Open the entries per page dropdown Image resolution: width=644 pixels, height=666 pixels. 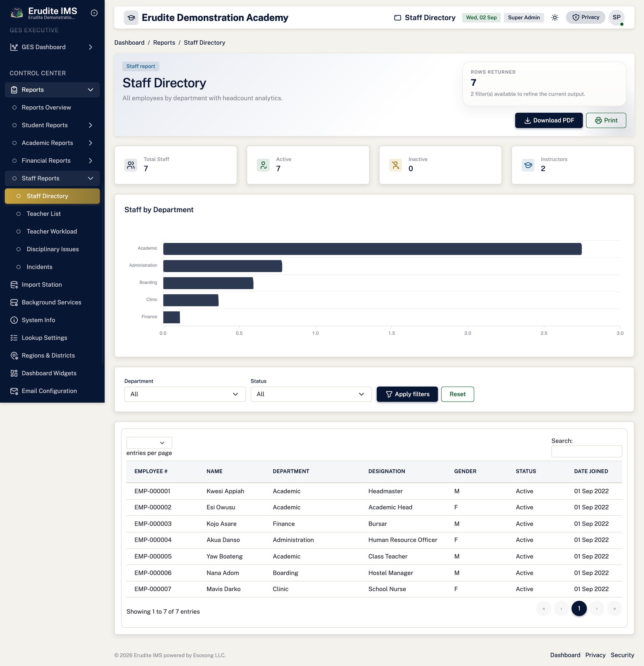149,443
